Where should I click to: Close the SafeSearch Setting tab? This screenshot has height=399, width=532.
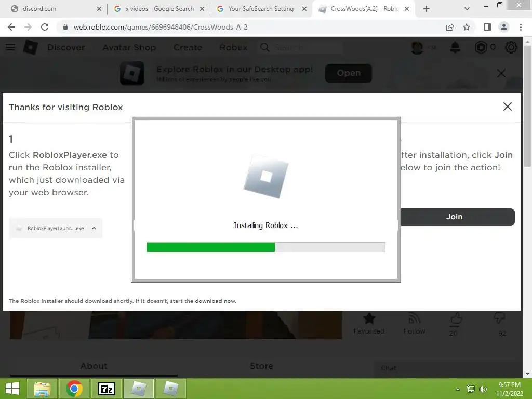click(x=304, y=9)
